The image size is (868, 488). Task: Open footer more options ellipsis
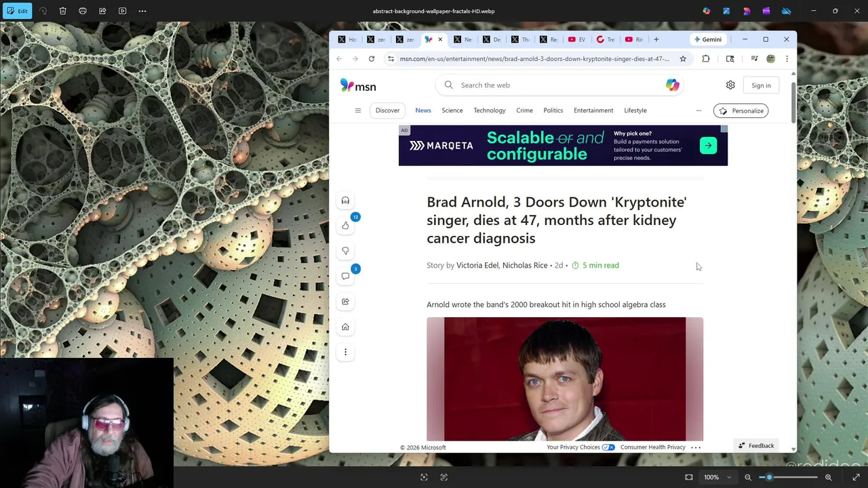(x=696, y=447)
